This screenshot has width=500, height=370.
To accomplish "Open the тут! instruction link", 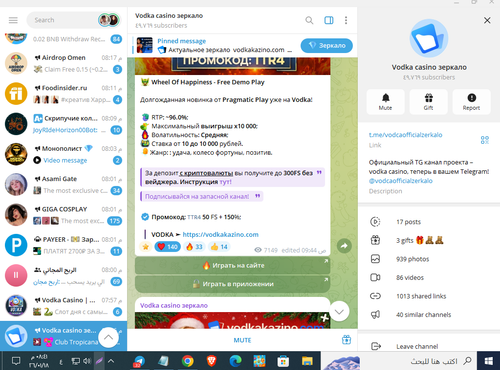I will (x=225, y=182).
